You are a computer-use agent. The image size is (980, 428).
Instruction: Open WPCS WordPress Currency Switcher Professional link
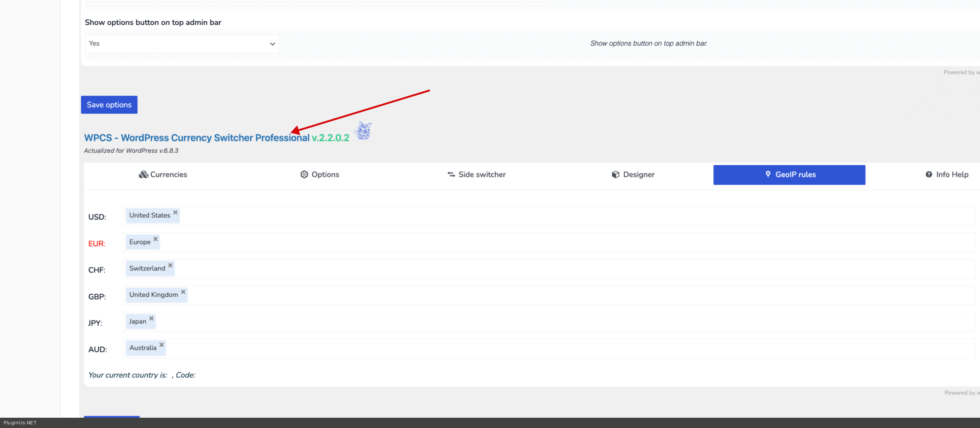pyautogui.click(x=197, y=138)
